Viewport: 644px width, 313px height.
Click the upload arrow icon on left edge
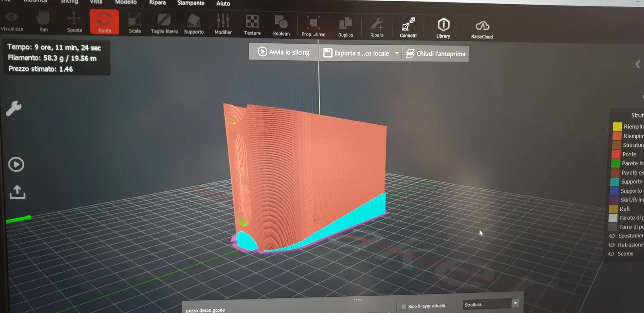(17, 192)
